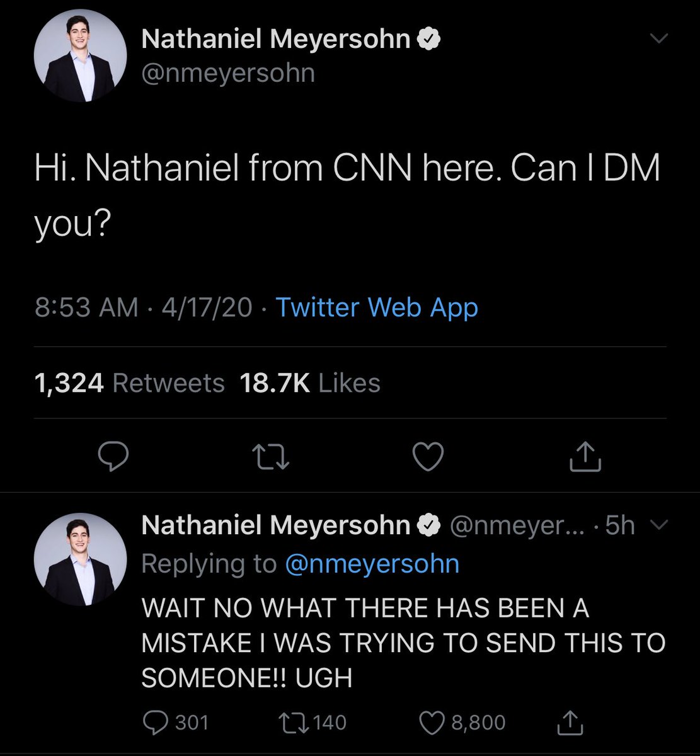View the 1,324 Retweets list

129,383
